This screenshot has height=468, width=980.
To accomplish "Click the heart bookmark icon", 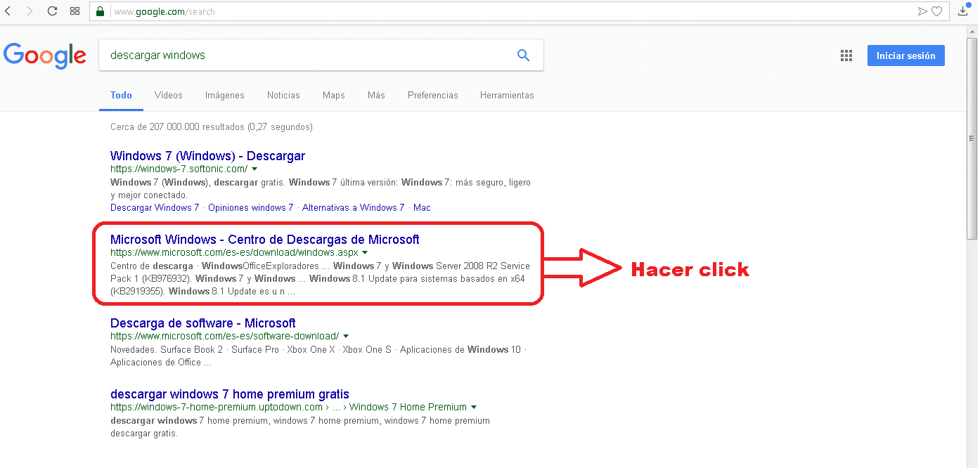I will [x=936, y=11].
